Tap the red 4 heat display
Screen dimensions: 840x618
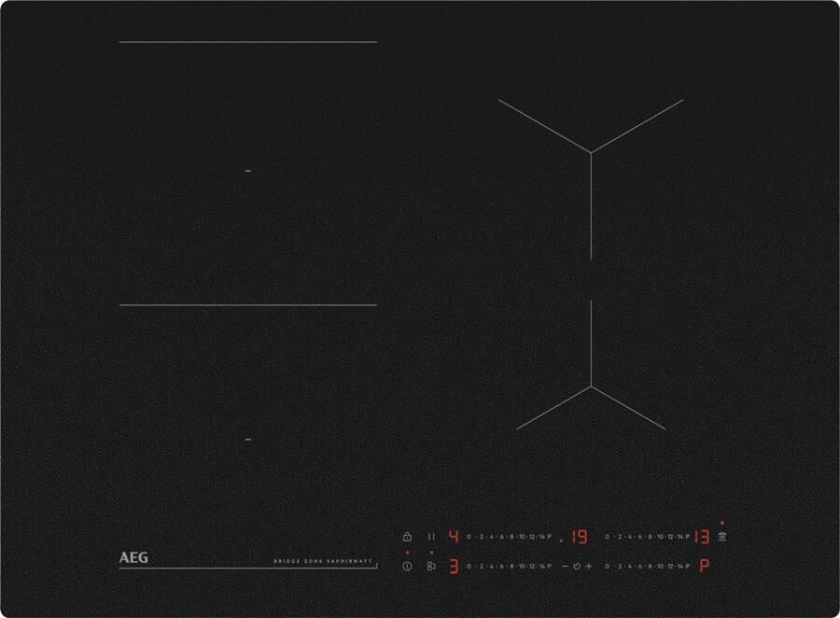click(454, 537)
